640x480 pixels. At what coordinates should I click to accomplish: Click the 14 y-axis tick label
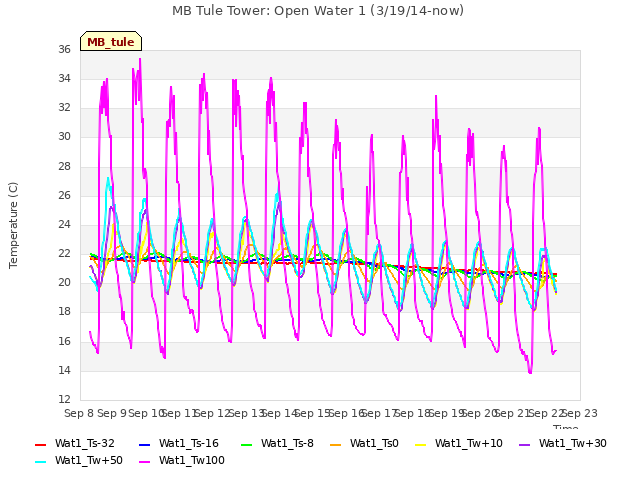pyautogui.click(x=64, y=371)
